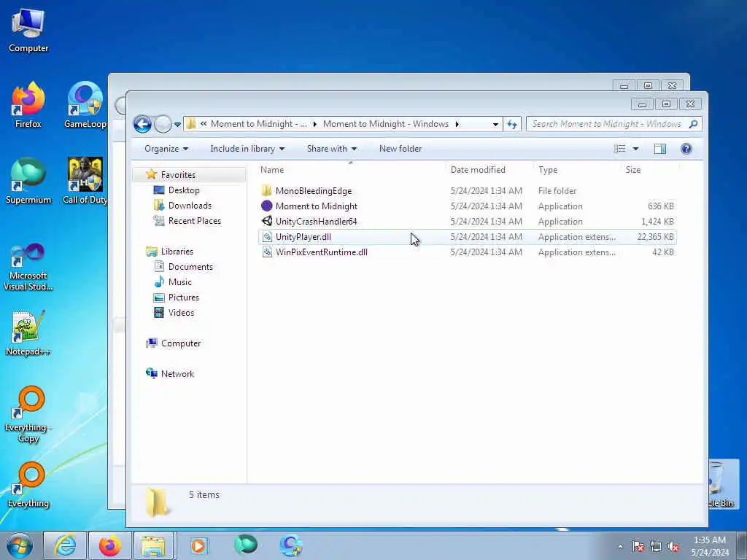Open Desktop in the navigation pane
747x560 pixels.
pos(183,190)
